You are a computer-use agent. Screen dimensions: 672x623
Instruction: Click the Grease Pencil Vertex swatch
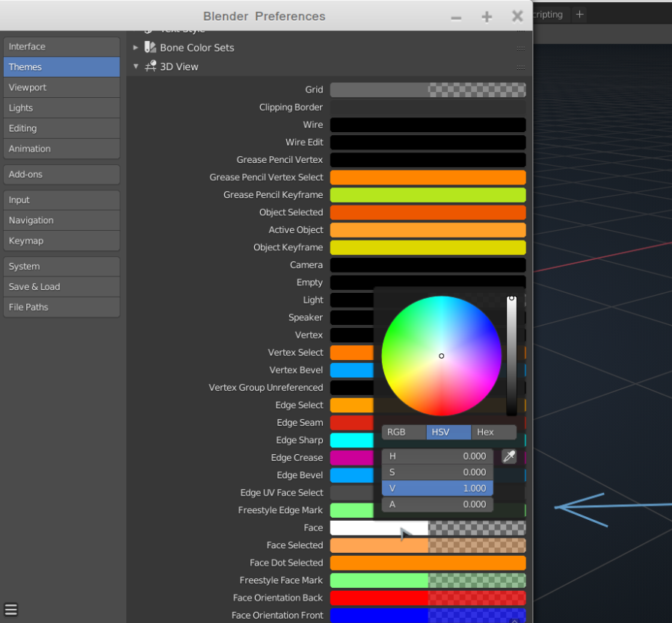[x=428, y=160]
